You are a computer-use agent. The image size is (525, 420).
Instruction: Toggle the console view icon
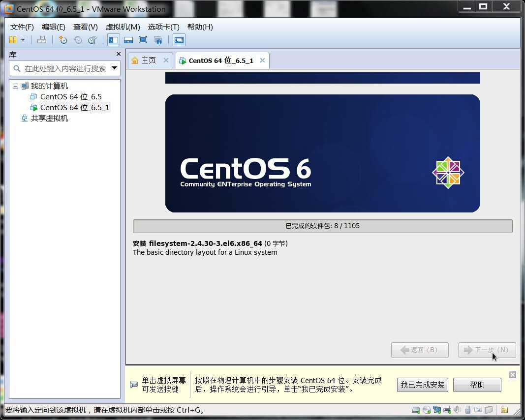(179, 40)
